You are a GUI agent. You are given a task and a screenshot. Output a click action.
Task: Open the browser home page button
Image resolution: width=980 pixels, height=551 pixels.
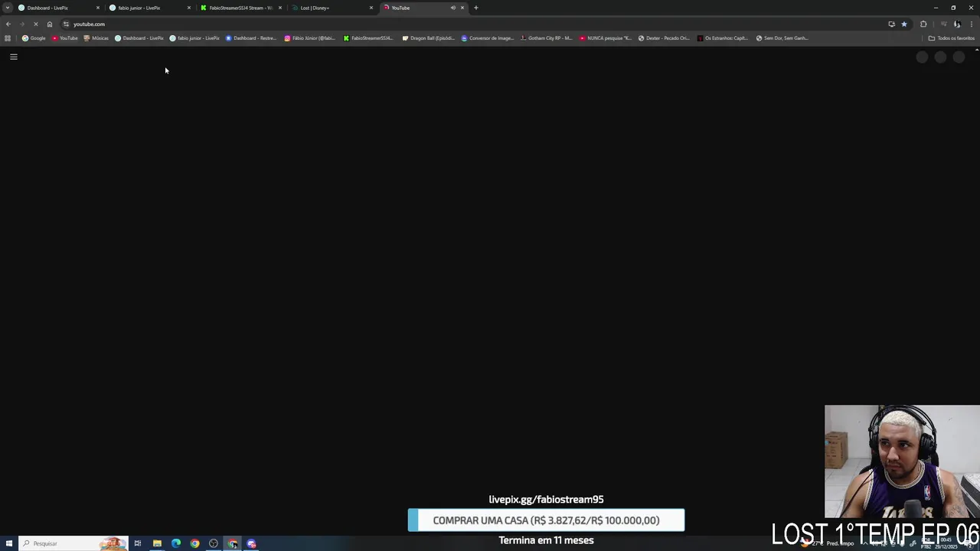(x=50, y=24)
